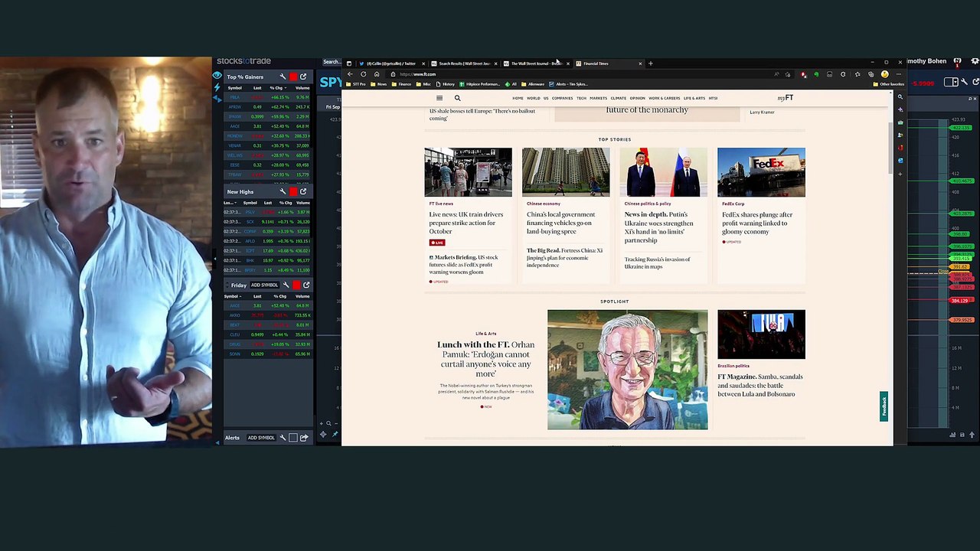Read 'Lunch with the FT. Orhan Pamuk' article

click(x=485, y=359)
